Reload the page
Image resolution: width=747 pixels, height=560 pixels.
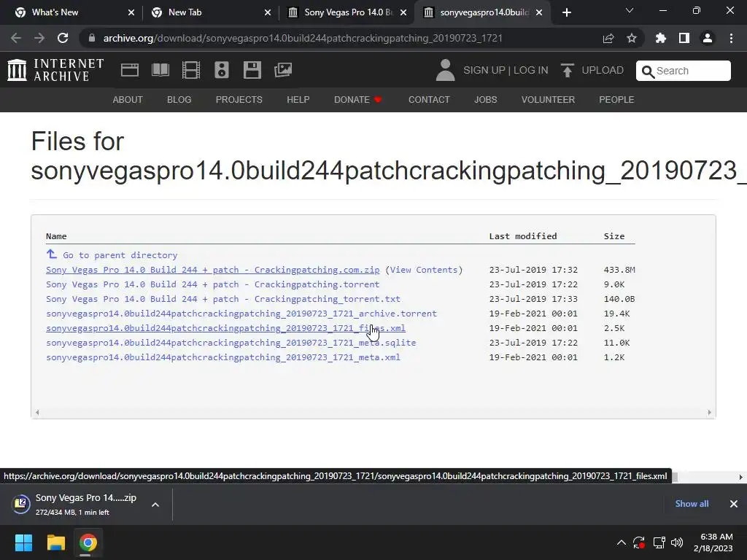click(x=63, y=38)
